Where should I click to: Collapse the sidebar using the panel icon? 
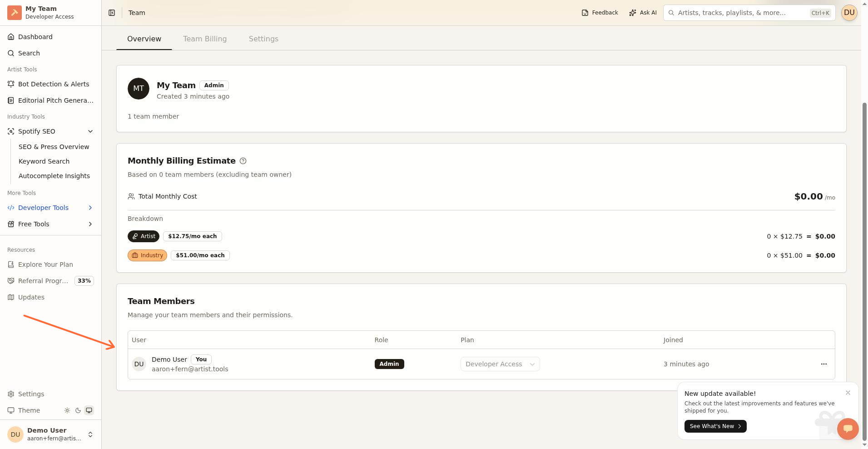pyautogui.click(x=112, y=13)
